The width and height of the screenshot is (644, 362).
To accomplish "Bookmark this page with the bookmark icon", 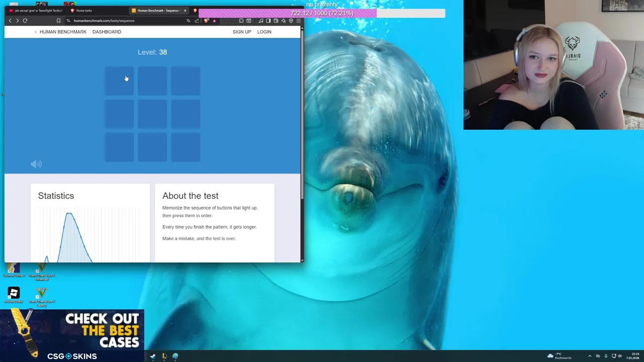I will [58, 21].
